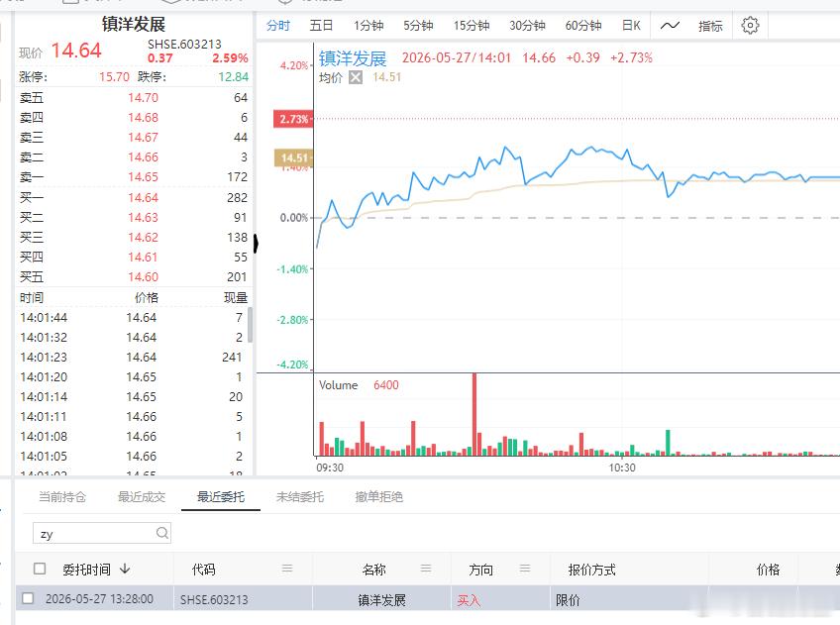Click 镇洋发展 stock title in quote panel

pos(134,24)
